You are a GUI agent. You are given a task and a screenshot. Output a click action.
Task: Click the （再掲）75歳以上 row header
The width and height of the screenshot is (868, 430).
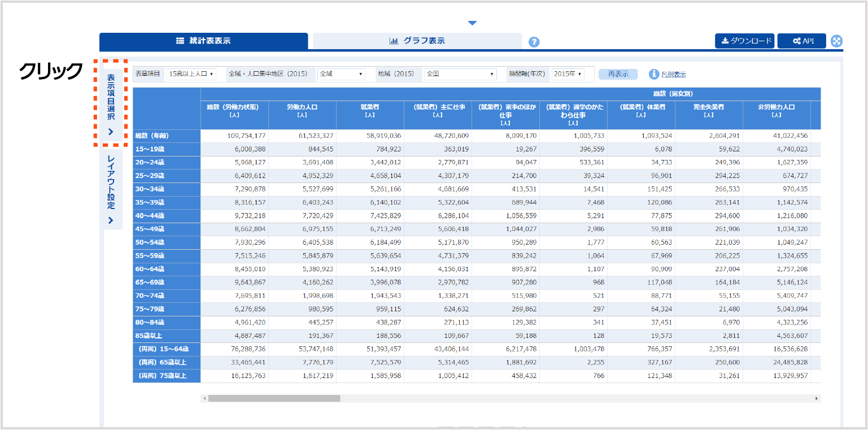point(167,376)
